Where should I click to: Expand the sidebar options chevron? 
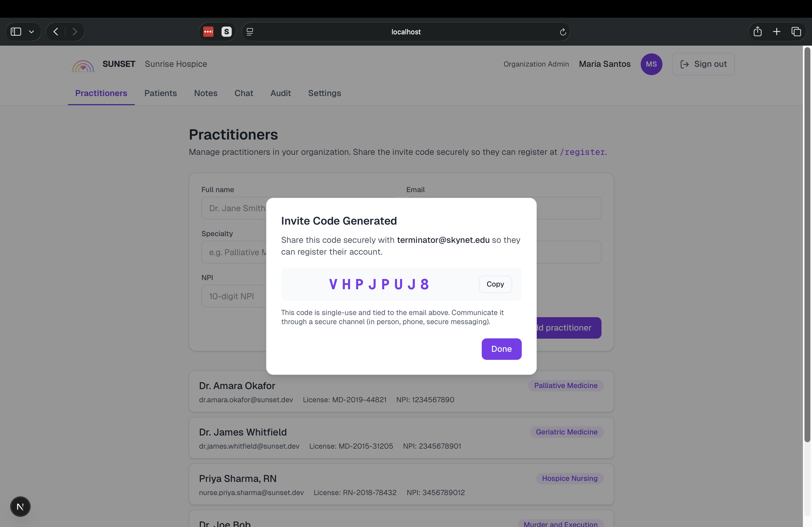point(31,32)
